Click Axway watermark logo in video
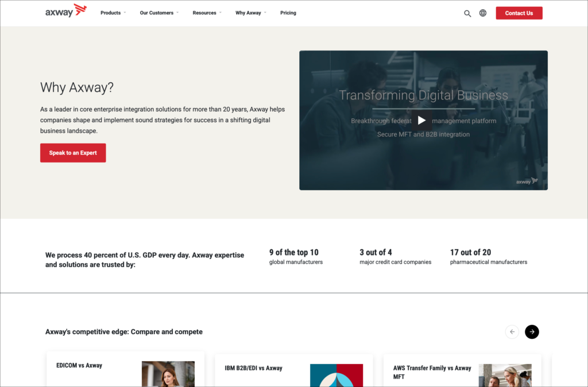 click(x=527, y=181)
